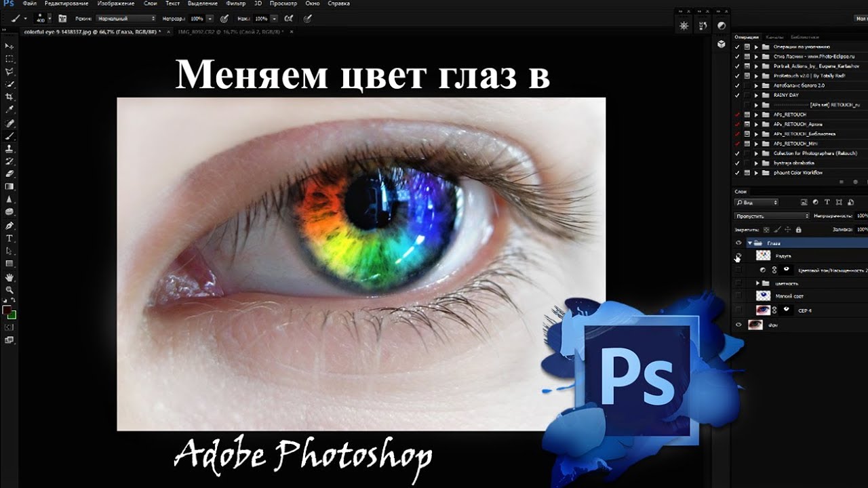The height and width of the screenshot is (488, 868).
Task: Select the Clone Stamp tool
Action: coord(9,148)
